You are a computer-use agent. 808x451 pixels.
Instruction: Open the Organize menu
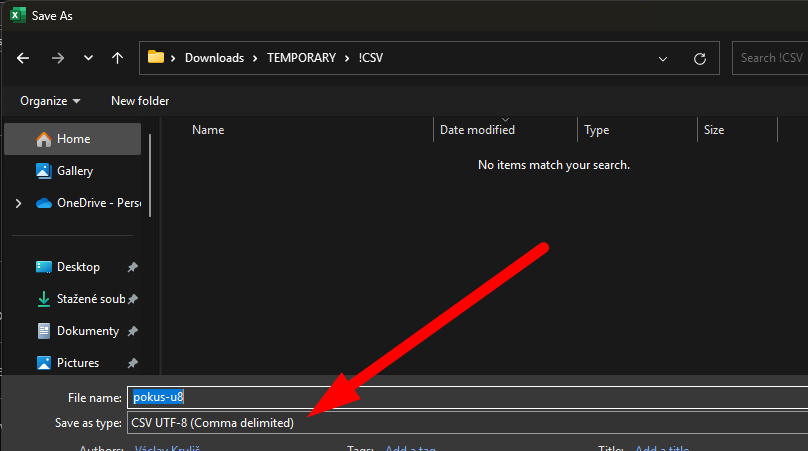(x=50, y=101)
